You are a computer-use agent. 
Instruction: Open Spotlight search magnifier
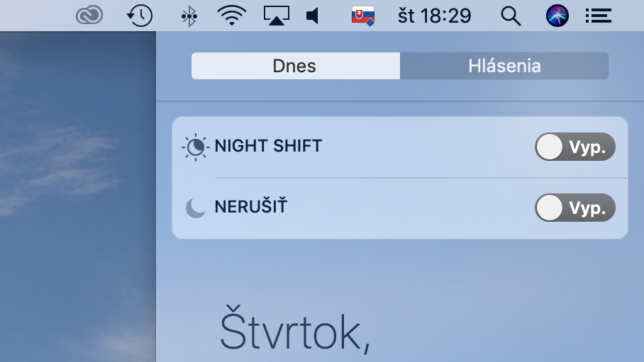coord(511,16)
